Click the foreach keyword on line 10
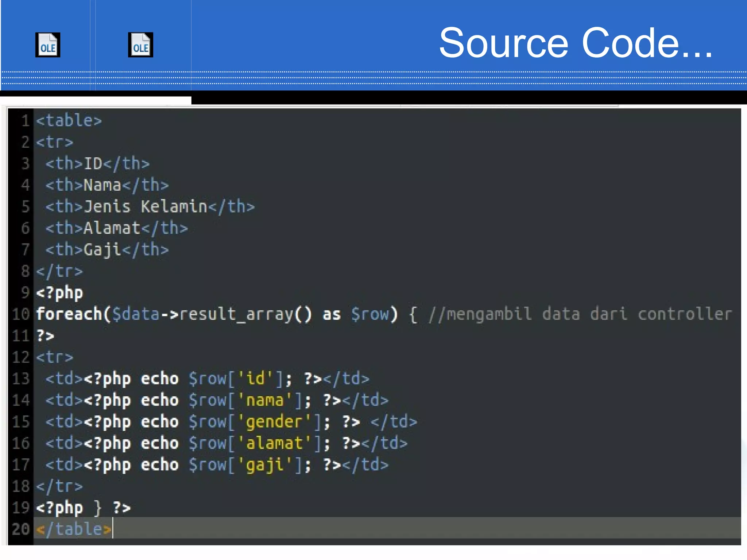This screenshot has height=560, width=747. pyautogui.click(x=69, y=314)
